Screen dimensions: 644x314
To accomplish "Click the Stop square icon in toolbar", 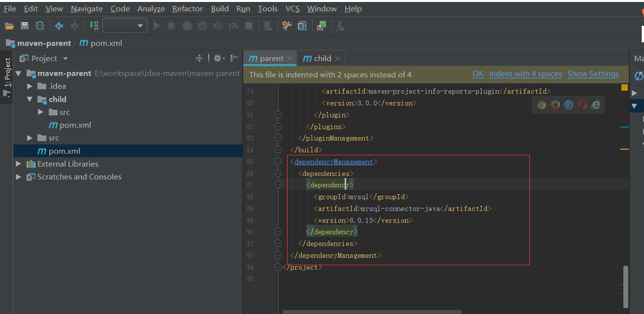I will pos(249,26).
